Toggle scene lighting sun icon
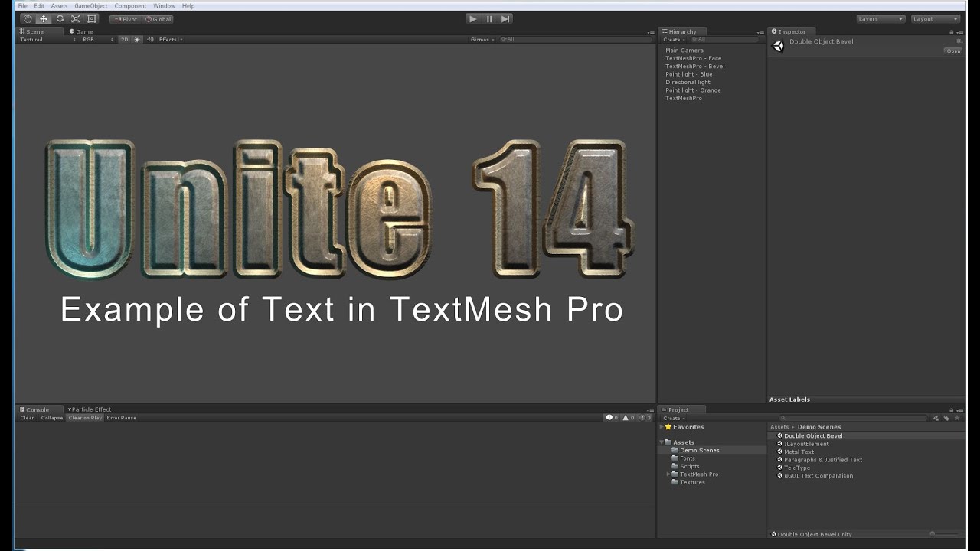The width and height of the screenshot is (980, 551). click(x=138, y=39)
